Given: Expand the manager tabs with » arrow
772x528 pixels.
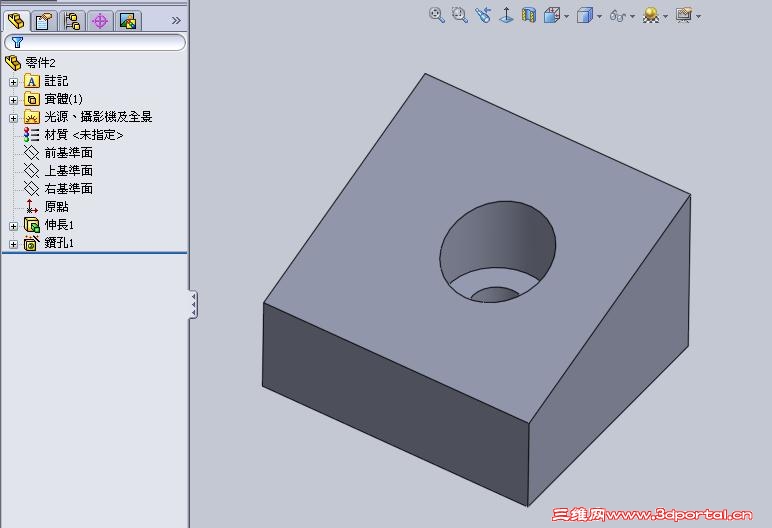Looking at the screenshot, I should click(x=176, y=21).
